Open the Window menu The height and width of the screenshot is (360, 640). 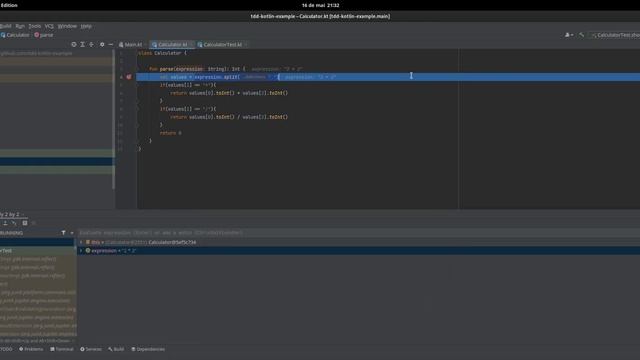[x=67, y=26]
